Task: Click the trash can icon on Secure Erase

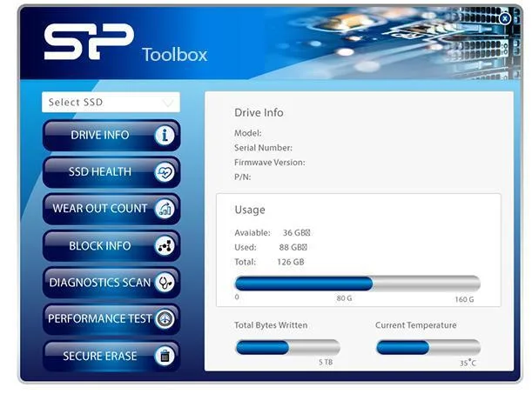Action: (x=165, y=356)
